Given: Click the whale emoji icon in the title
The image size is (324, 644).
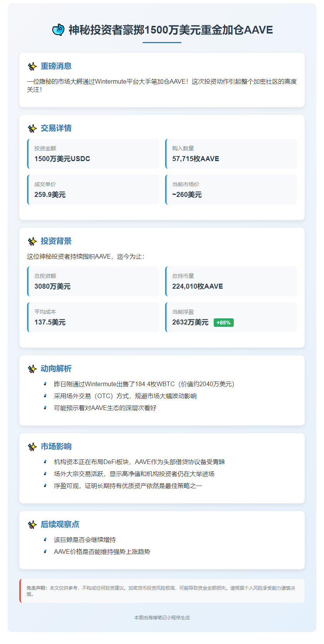Looking at the screenshot, I should [58, 30].
